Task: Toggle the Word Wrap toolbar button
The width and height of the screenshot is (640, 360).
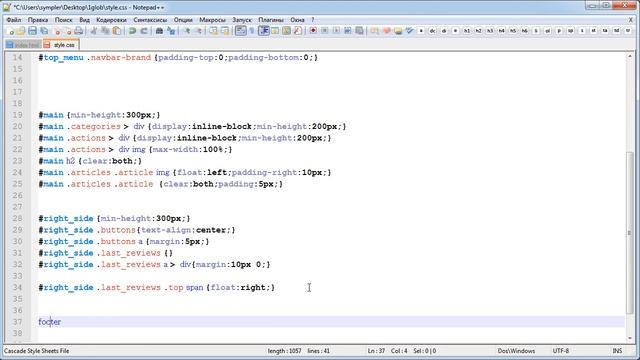Action: click(241, 31)
